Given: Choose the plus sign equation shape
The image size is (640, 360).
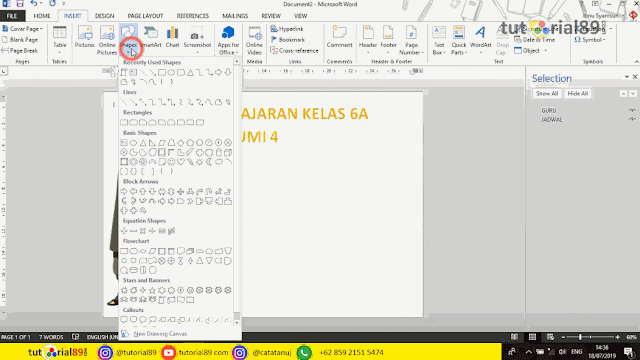Looking at the screenshot, I should (124, 231).
